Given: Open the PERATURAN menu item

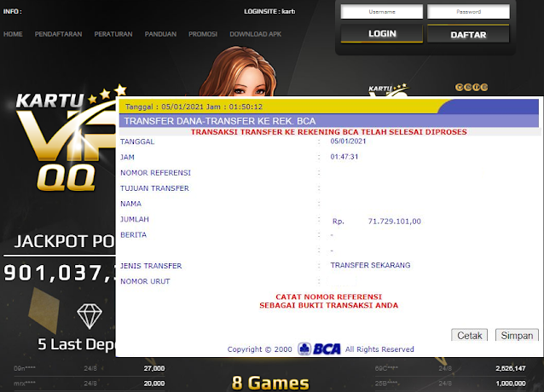Looking at the screenshot, I should [x=113, y=34].
